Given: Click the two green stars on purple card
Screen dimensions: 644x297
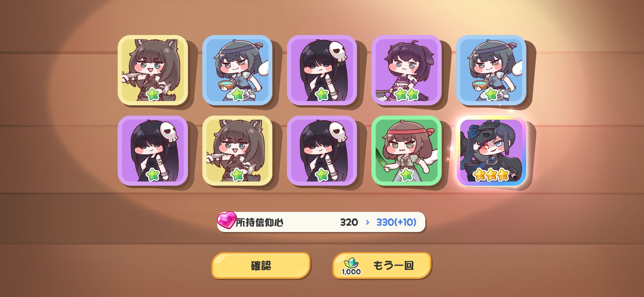Looking at the screenshot, I should point(407,94).
